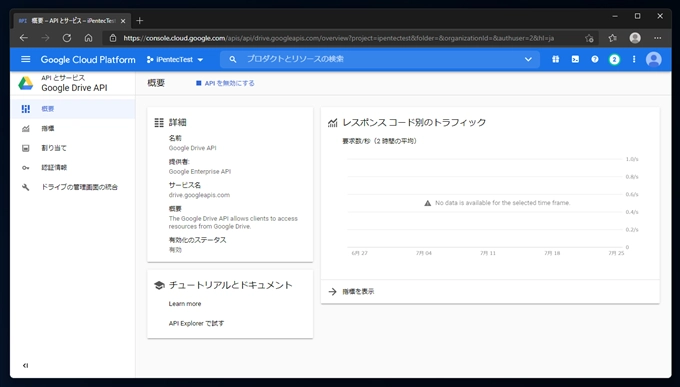Open the hamburger navigation menu

pyautogui.click(x=26, y=59)
